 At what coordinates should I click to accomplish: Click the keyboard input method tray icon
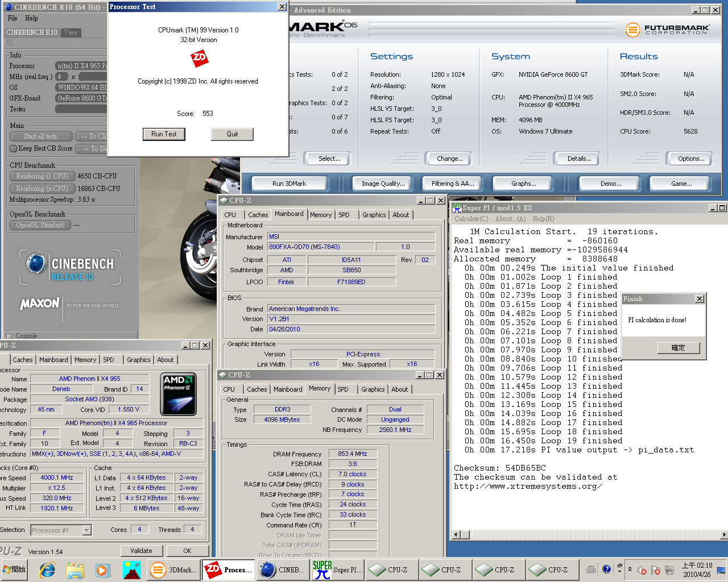click(x=591, y=569)
